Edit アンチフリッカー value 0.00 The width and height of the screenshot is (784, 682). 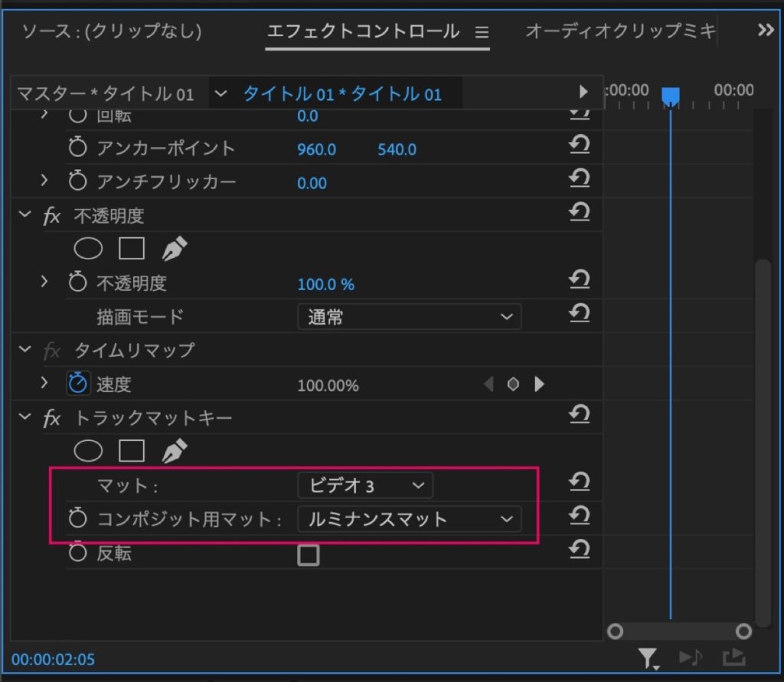(312, 183)
